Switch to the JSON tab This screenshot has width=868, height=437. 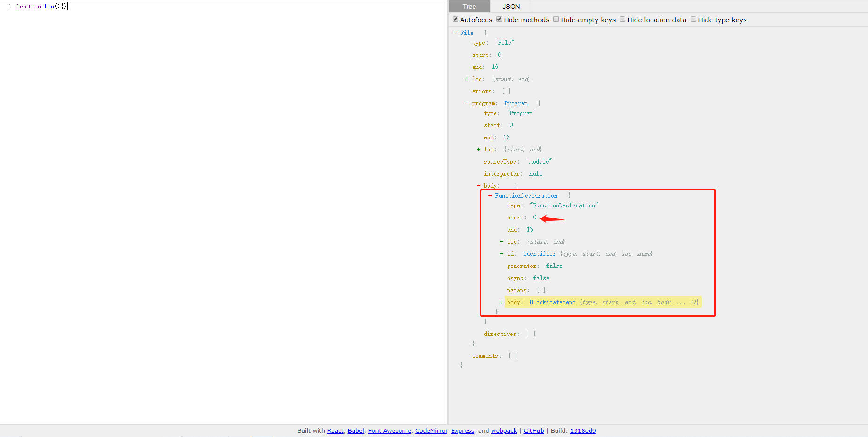click(511, 6)
